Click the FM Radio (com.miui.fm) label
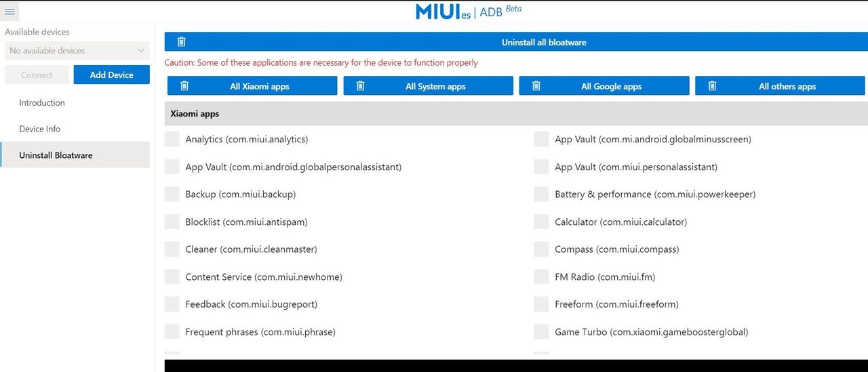The height and width of the screenshot is (372, 868). point(605,277)
